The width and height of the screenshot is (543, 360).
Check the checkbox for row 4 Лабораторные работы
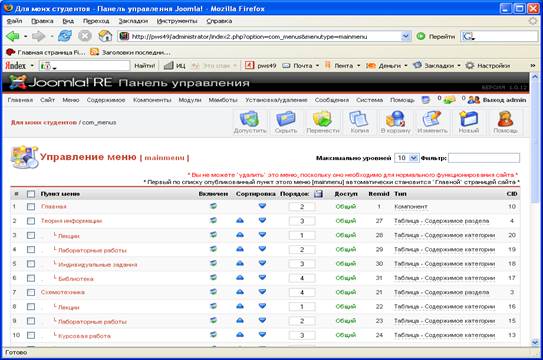click(31, 250)
